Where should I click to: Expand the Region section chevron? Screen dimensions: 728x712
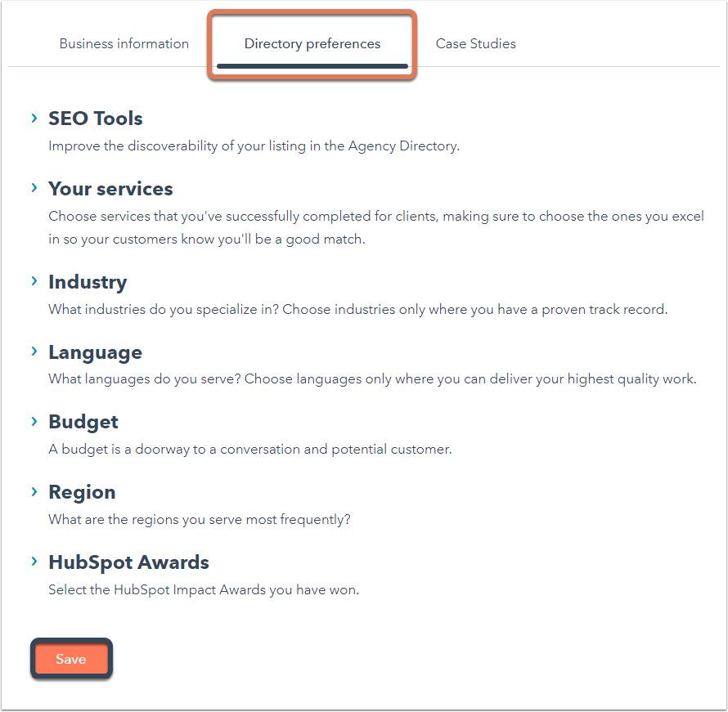coord(34,491)
